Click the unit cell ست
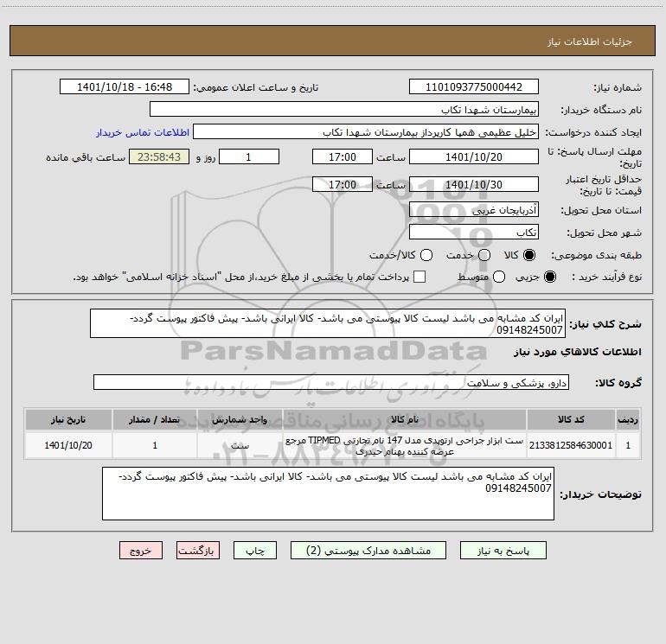The image size is (666, 644). (240, 445)
